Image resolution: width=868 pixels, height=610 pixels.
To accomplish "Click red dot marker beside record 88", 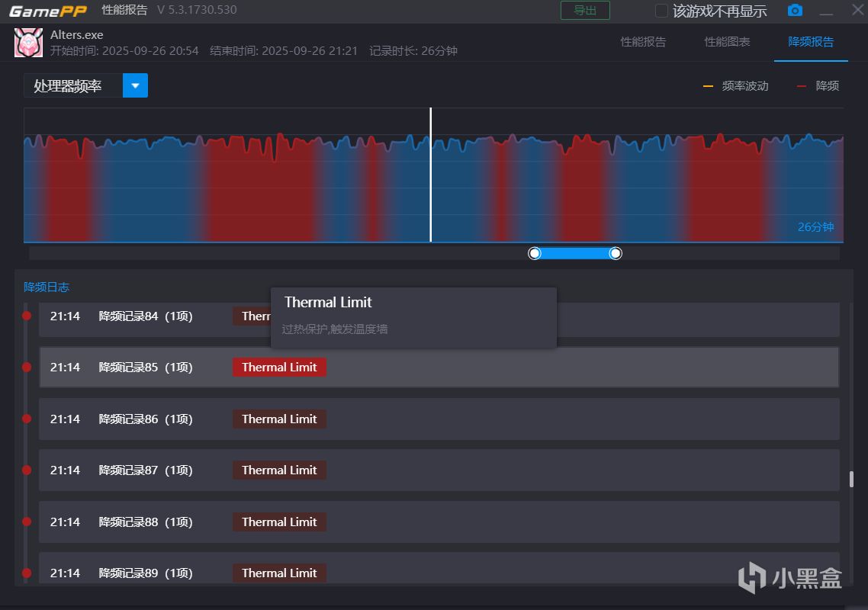I will click(x=27, y=522).
